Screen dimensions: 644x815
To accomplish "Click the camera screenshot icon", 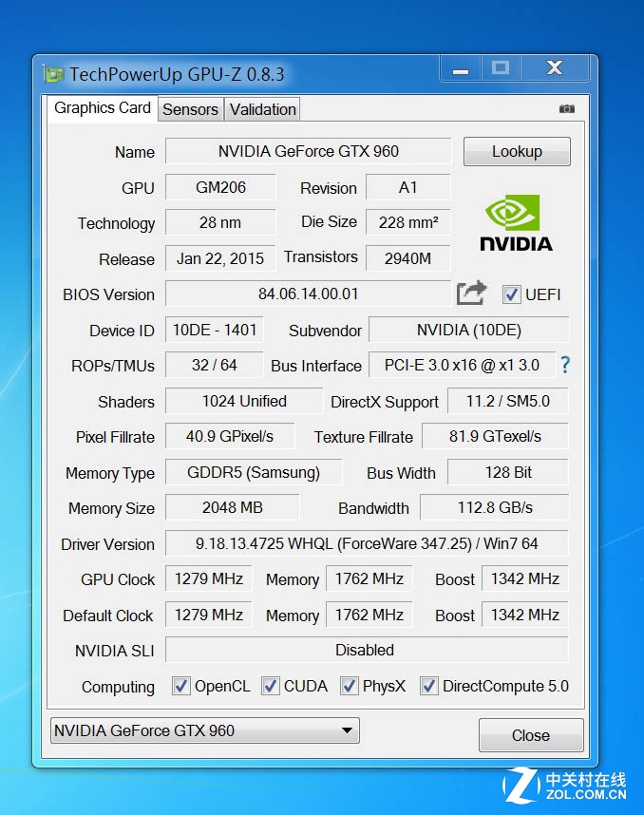I will coord(566,108).
